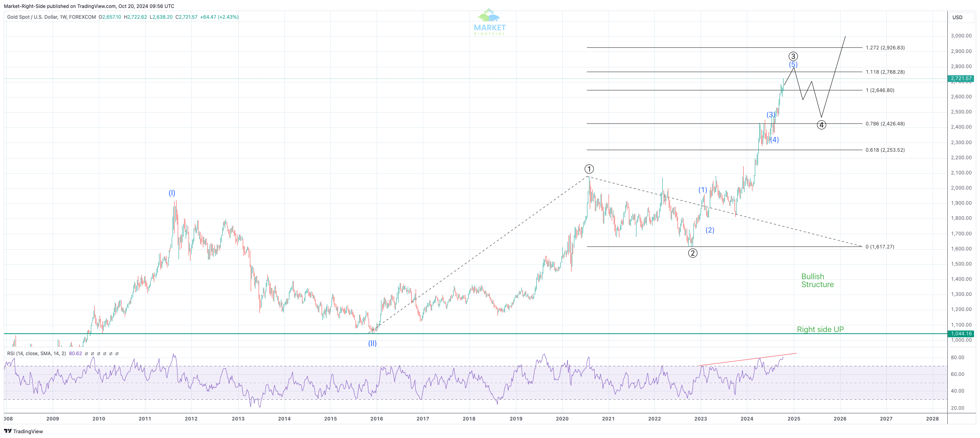Screen dimensions: 980x438
Task: Click the green 1,044.16 price tag
Action: coord(961,334)
